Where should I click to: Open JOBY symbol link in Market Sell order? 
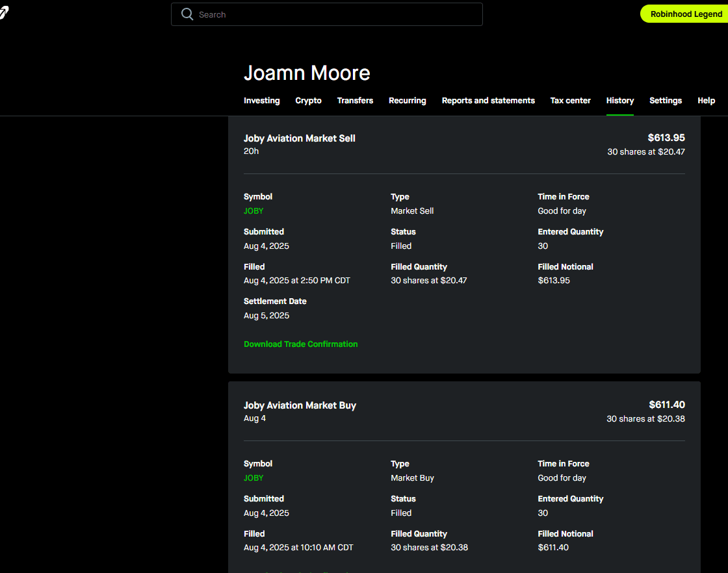(253, 211)
